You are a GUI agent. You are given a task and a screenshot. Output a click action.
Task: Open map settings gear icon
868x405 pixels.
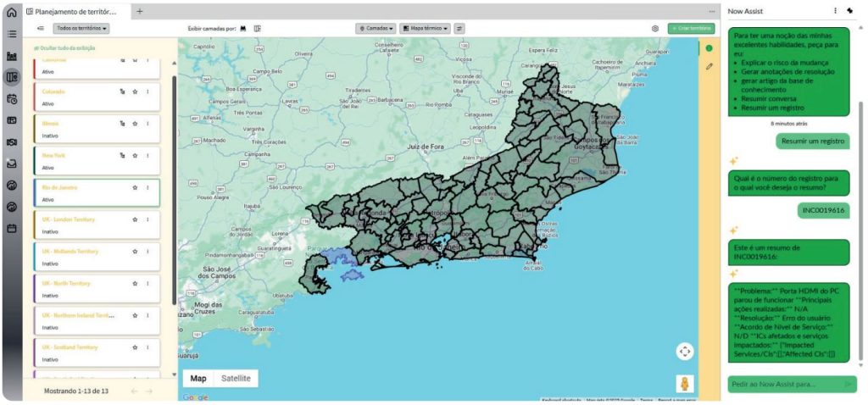click(655, 28)
